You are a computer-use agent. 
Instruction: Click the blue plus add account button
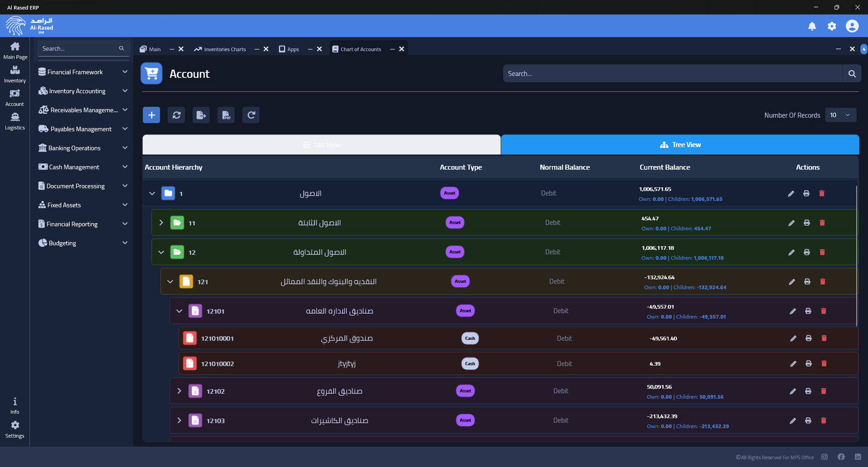click(151, 115)
